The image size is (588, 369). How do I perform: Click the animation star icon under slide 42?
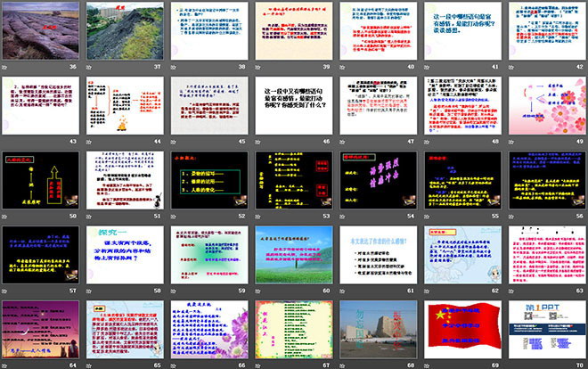tap(511, 68)
